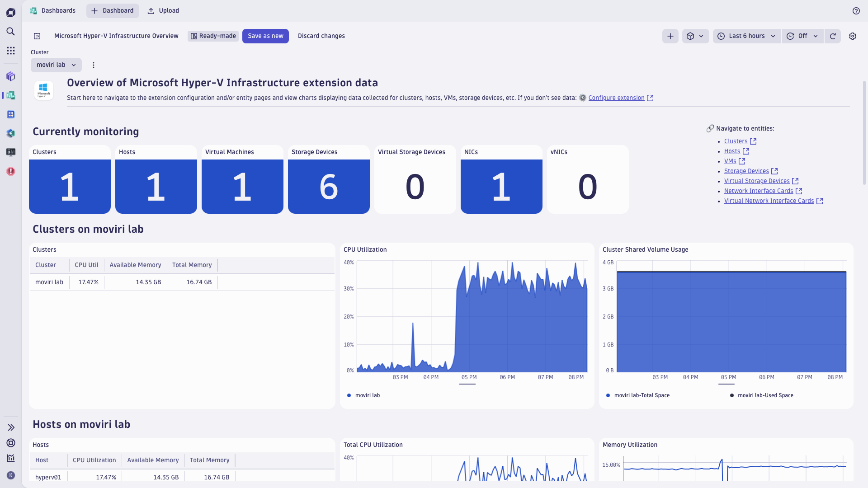The height and width of the screenshot is (488, 868).
Task: Click Save as new
Action: [265, 36]
